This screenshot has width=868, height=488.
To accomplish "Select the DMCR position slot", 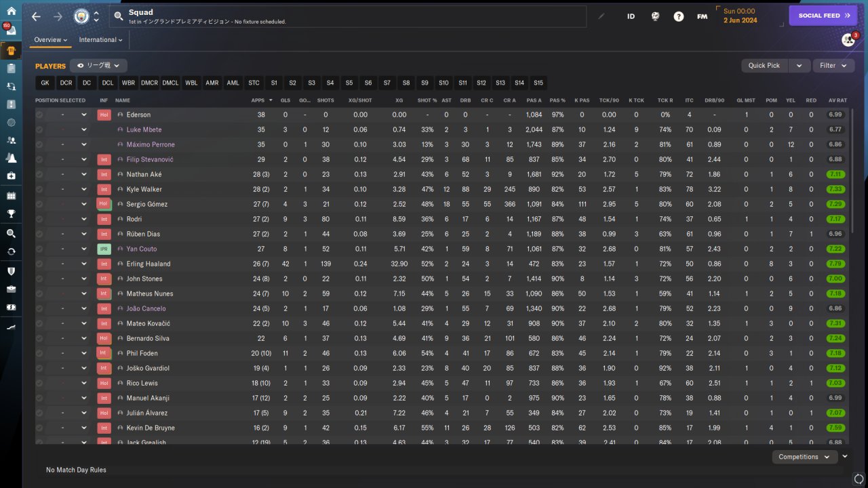I will [149, 83].
